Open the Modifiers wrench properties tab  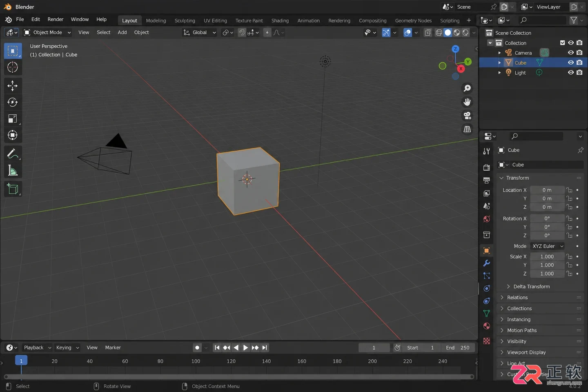click(x=486, y=263)
